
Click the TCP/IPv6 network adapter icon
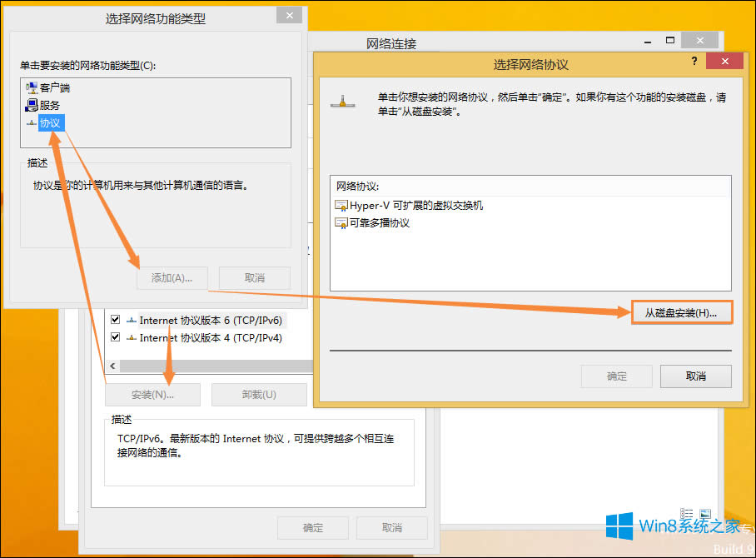coord(132,319)
